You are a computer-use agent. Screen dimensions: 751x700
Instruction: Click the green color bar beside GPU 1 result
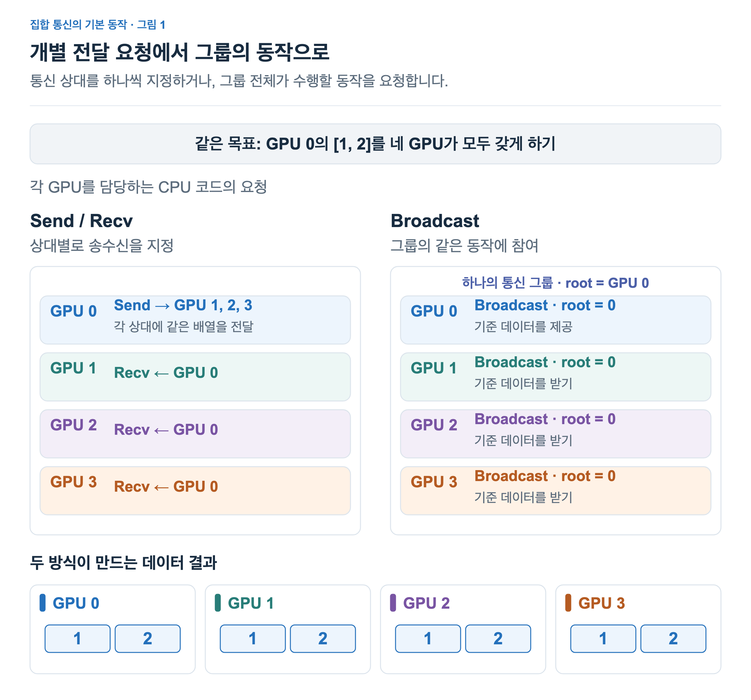pyautogui.click(x=217, y=603)
